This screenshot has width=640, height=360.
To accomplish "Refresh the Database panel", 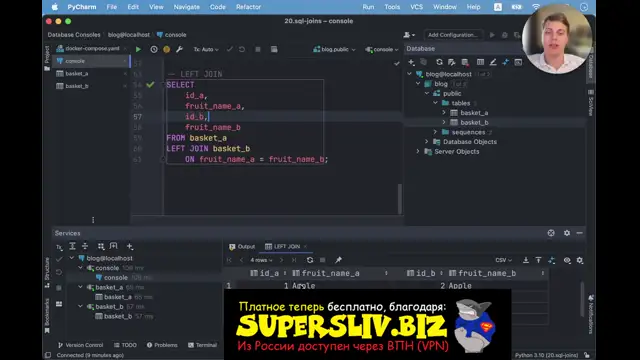I will (439, 62).
